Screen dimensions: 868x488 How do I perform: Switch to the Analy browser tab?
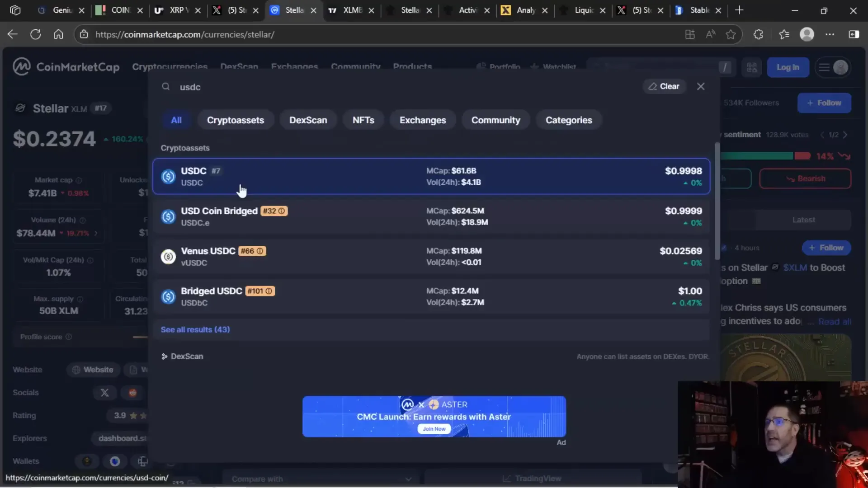pyautogui.click(x=526, y=10)
